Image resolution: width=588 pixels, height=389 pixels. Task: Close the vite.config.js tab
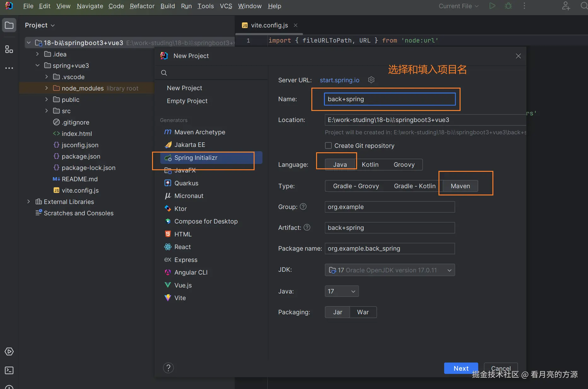pos(296,25)
